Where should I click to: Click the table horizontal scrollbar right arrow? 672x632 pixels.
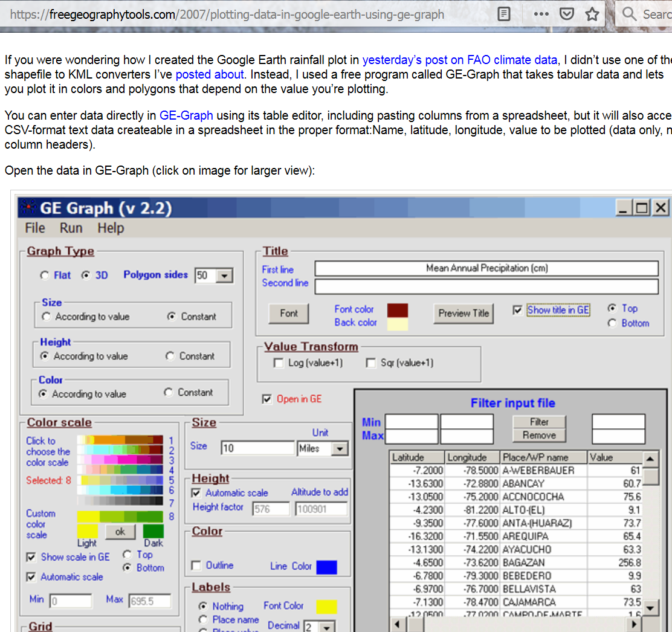pyautogui.click(x=634, y=624)
